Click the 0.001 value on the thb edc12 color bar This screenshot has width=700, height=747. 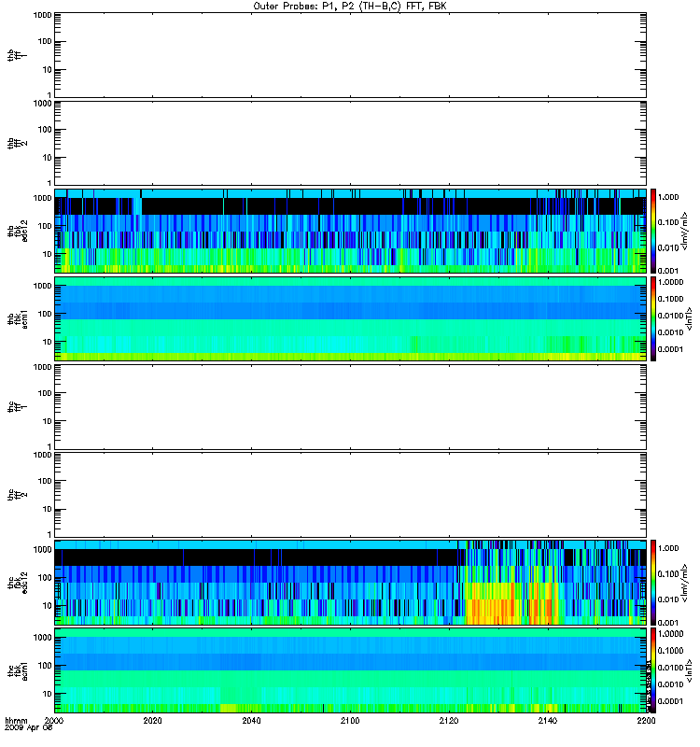(668, 271)
